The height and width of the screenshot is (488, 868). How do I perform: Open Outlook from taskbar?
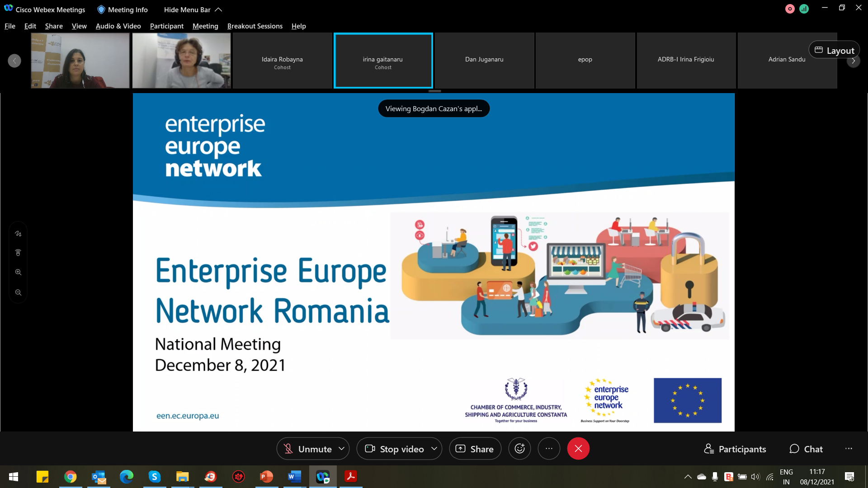coord(99,477)
